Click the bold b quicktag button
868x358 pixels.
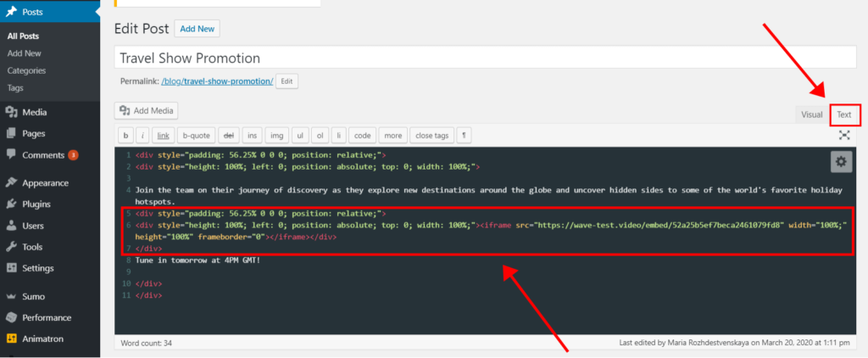125,135
